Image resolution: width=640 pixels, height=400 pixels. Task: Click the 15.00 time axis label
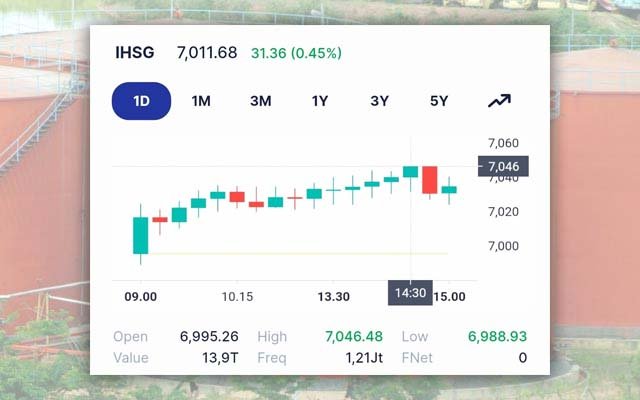[x=449, y=296]
